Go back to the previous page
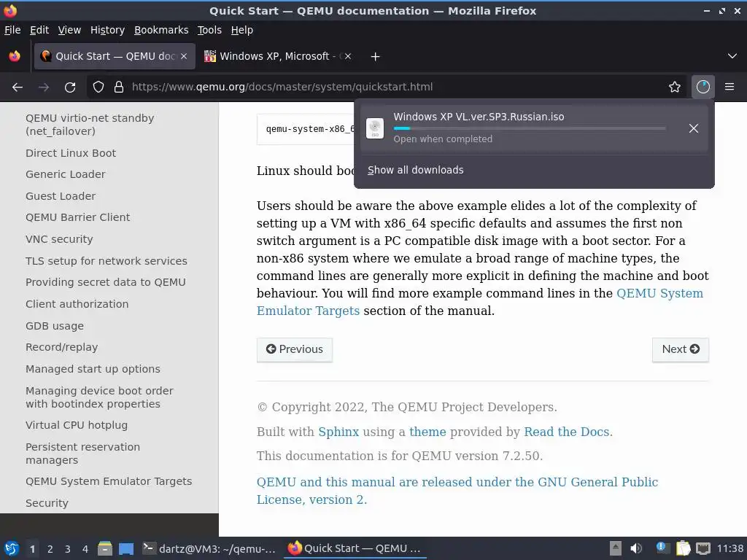This screenshot has height=560, width=747. click(x=18, y=87)
